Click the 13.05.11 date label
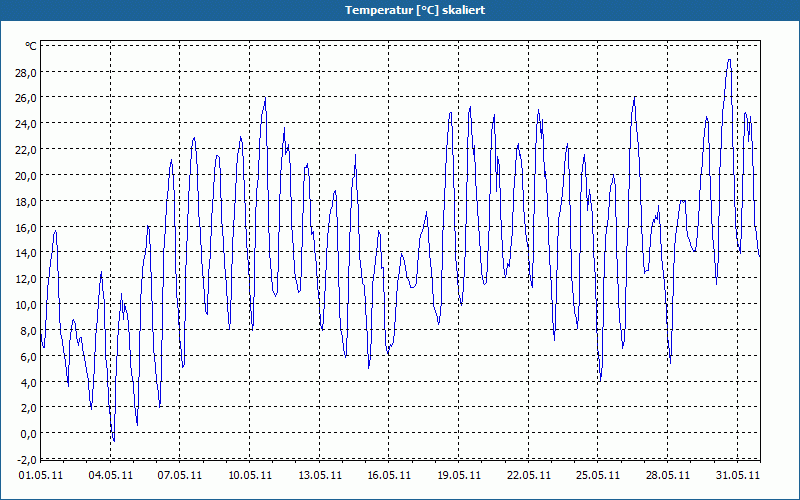This screenshot has height=500, width=800. pyautogui.click(x=319, y=475)
